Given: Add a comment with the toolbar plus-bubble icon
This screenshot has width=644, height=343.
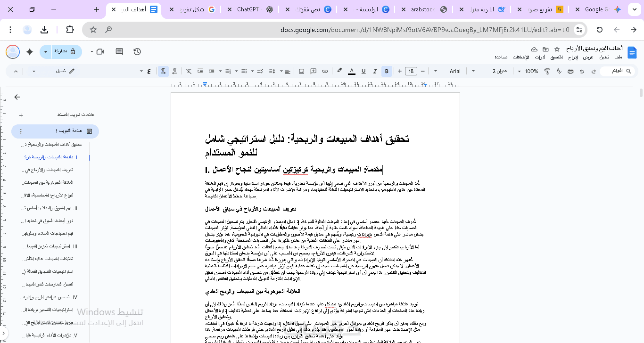Looking at the screenshot, I should tap(314, 71).
